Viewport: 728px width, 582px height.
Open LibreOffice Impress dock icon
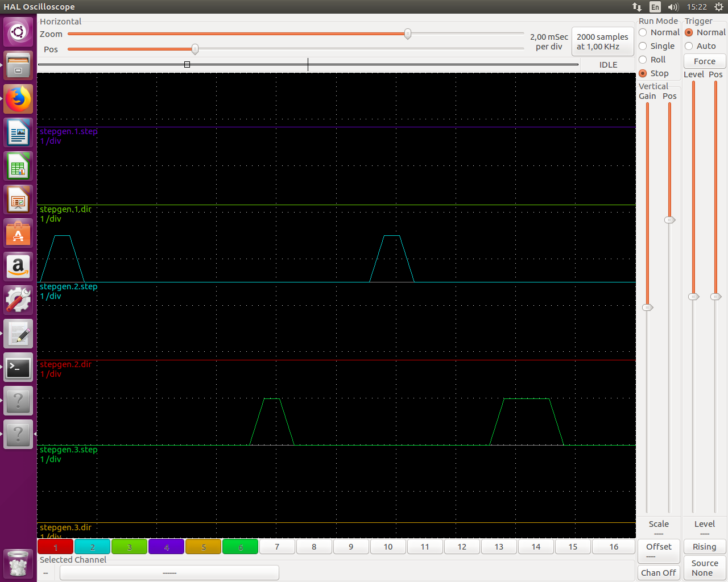pos(18,199)
